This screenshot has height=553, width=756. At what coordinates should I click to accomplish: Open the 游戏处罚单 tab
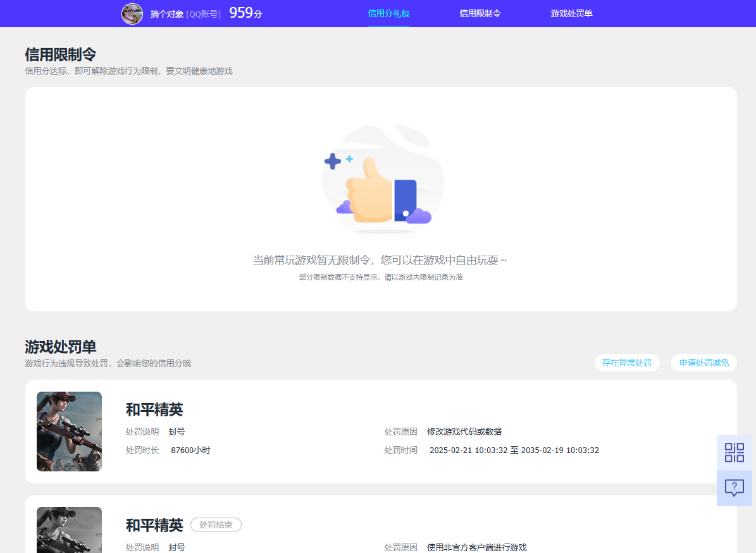571,13
